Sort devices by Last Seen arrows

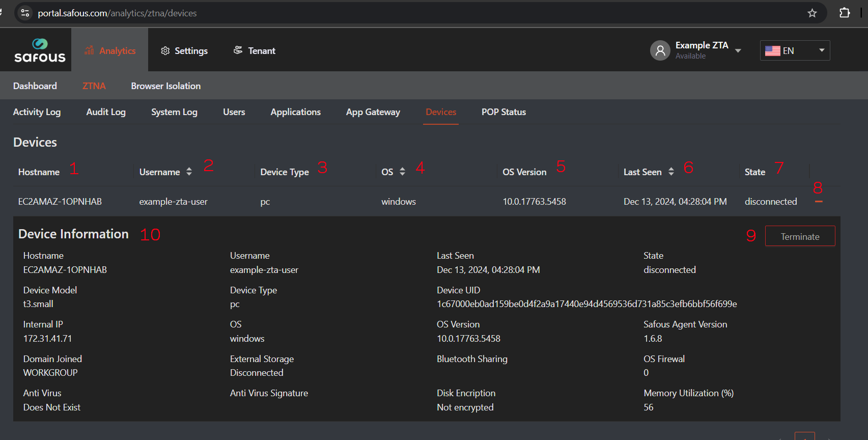671,172
